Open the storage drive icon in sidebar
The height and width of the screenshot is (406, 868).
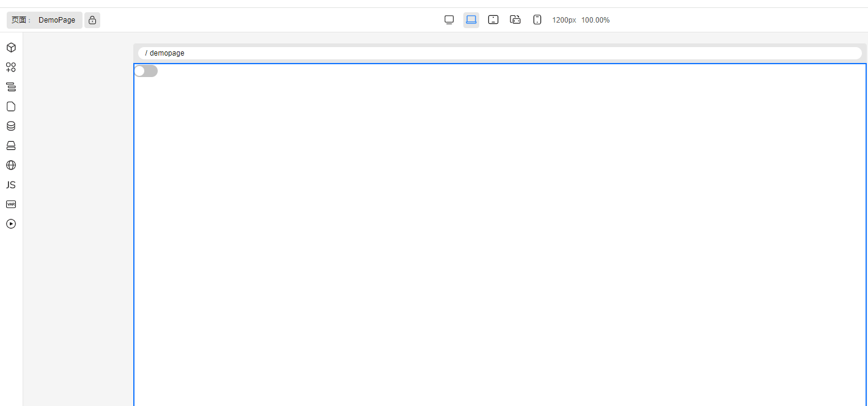(x=11, y=146)
